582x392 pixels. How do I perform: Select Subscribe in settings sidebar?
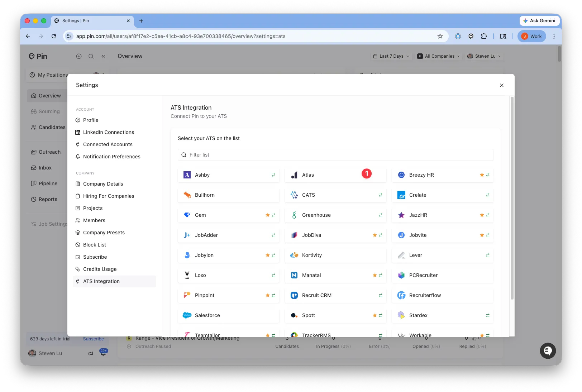(x=115, y=257)
